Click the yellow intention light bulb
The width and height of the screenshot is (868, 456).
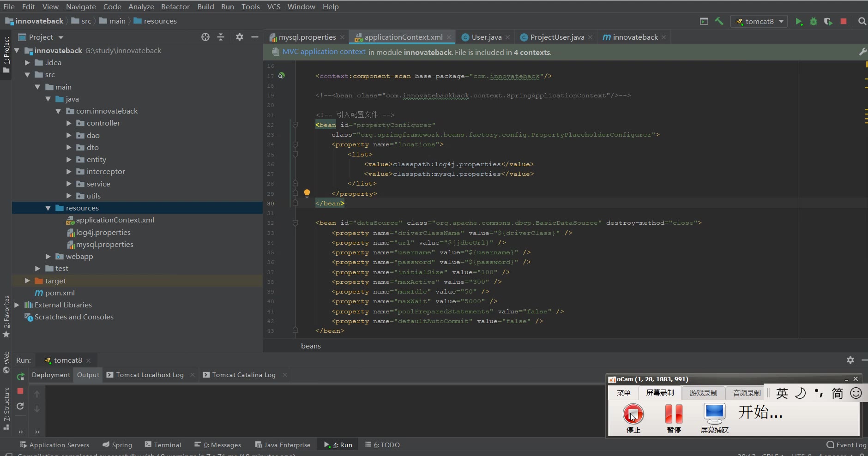307,193
